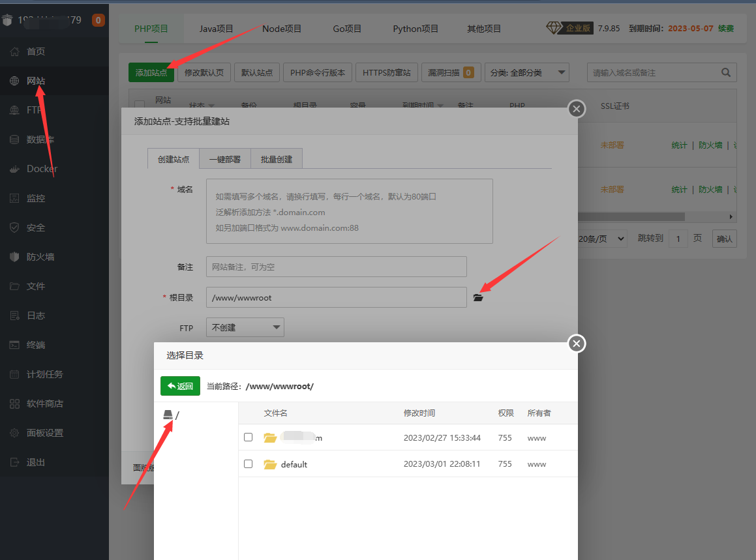Image resolution: width=756 pixels, height=560 pixels.
Task: Switch to the Node项目 tab
Action: (x=282, y=29)
